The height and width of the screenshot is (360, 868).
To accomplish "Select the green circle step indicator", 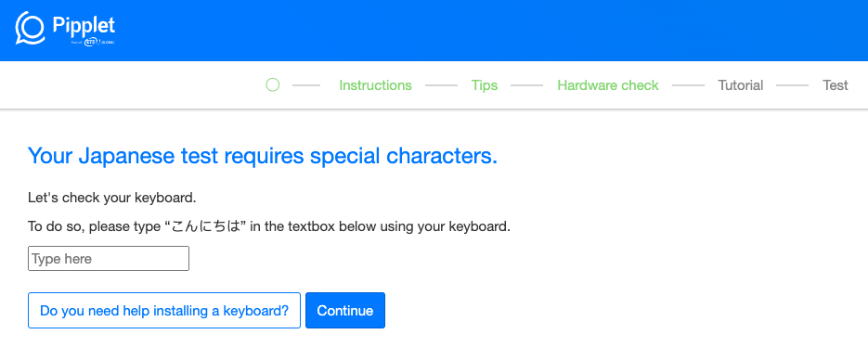I will 272,85.
